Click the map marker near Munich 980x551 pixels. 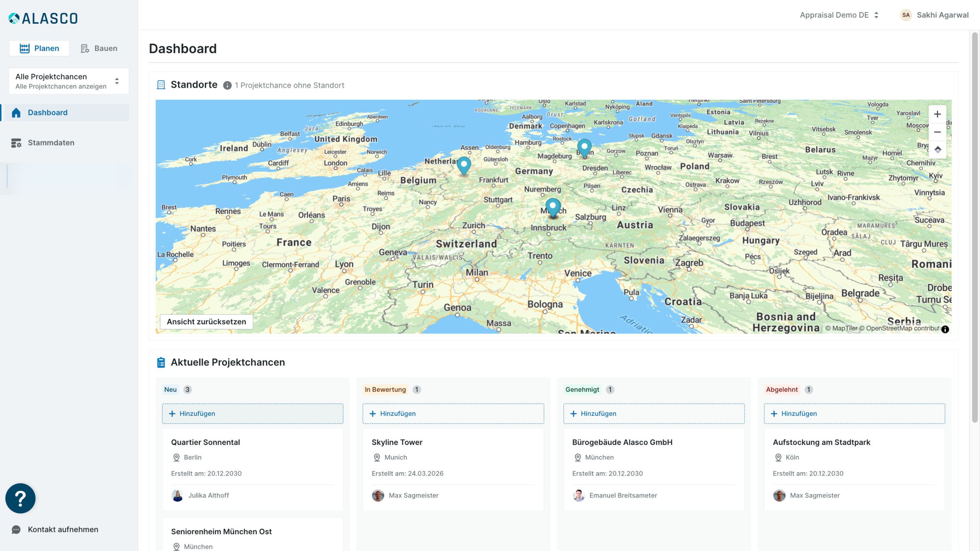point(552,206)
